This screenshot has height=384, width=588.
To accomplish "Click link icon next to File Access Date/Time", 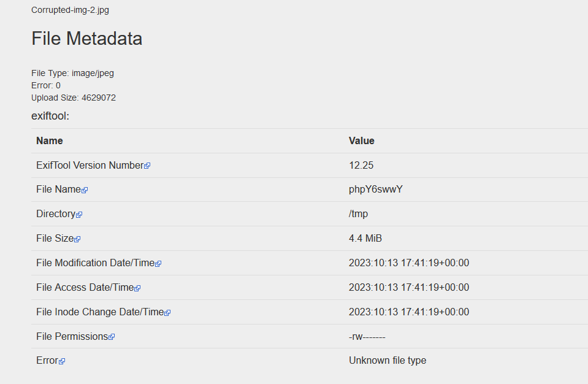I will (x=137, y=288).
